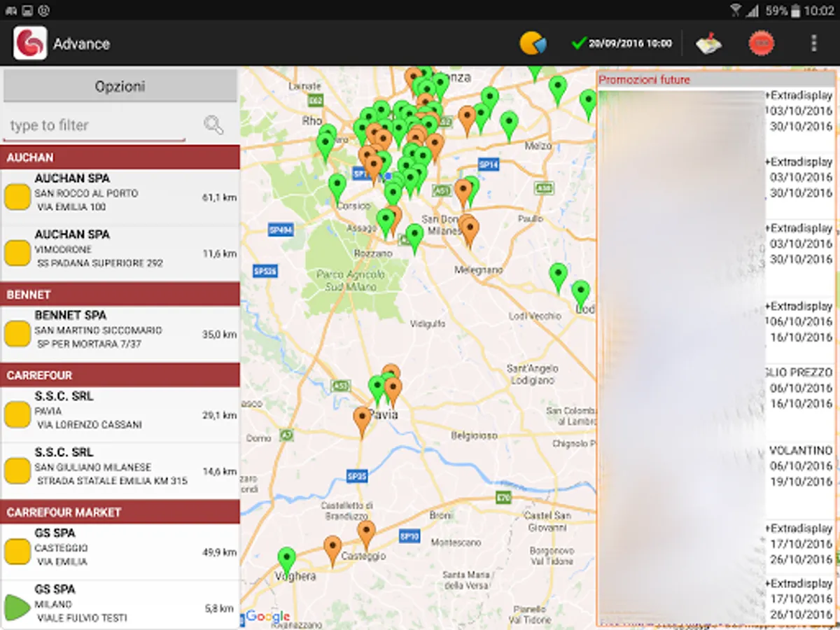This screenshot has height=630, width=840.
Task: Tap the sync date 20/09/2016 10:00
Action: [x=630, y=43]
